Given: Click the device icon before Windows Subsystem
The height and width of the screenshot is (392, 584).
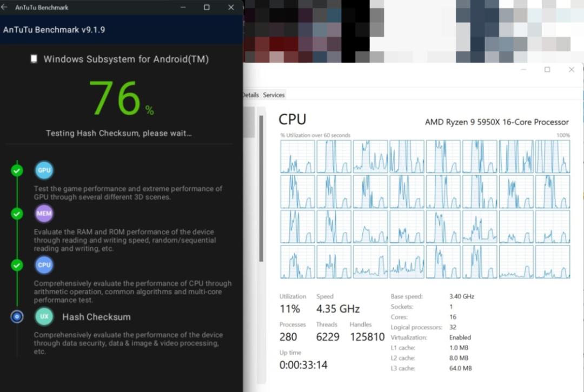Looking at the screenshot, I should 34,59.
